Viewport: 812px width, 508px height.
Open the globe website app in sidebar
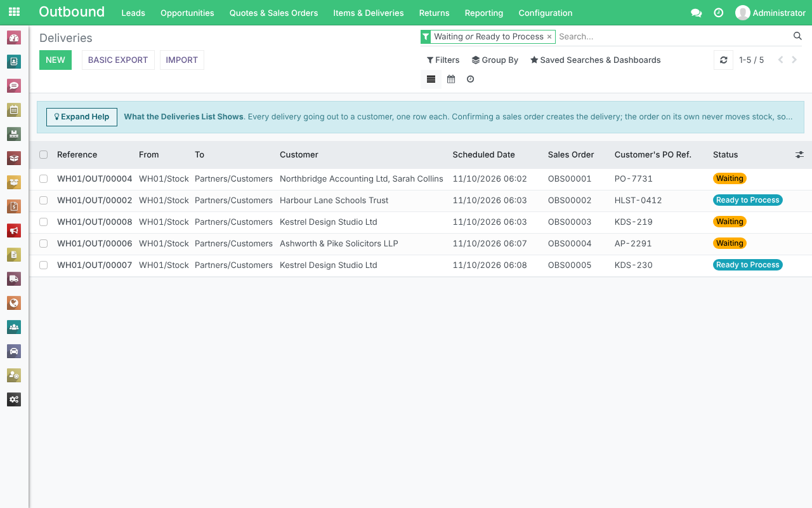14,303
